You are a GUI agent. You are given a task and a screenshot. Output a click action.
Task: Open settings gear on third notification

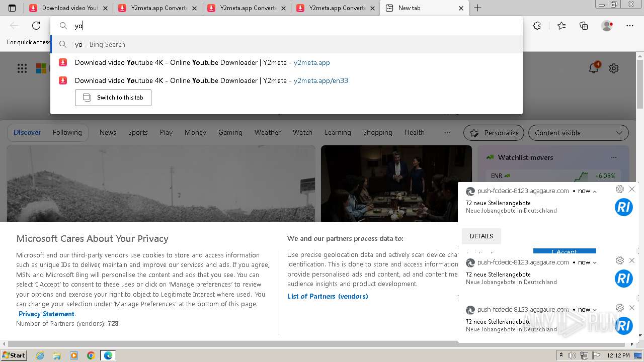620,308
